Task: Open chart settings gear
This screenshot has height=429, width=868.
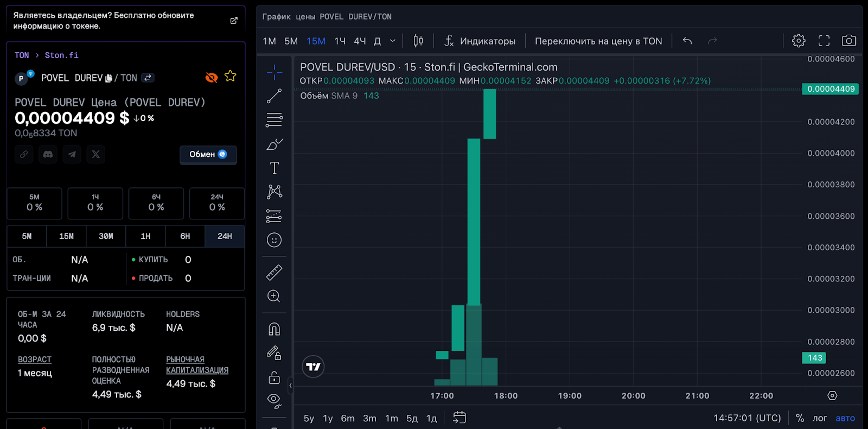Action: click(x=799, y=41)
